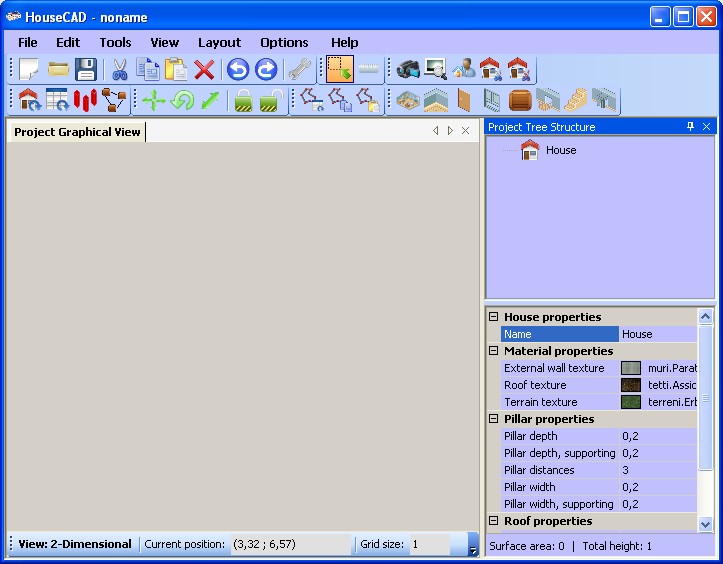Collapse the House properties section
The image size is (723, 564).
[x=493, y=316]
